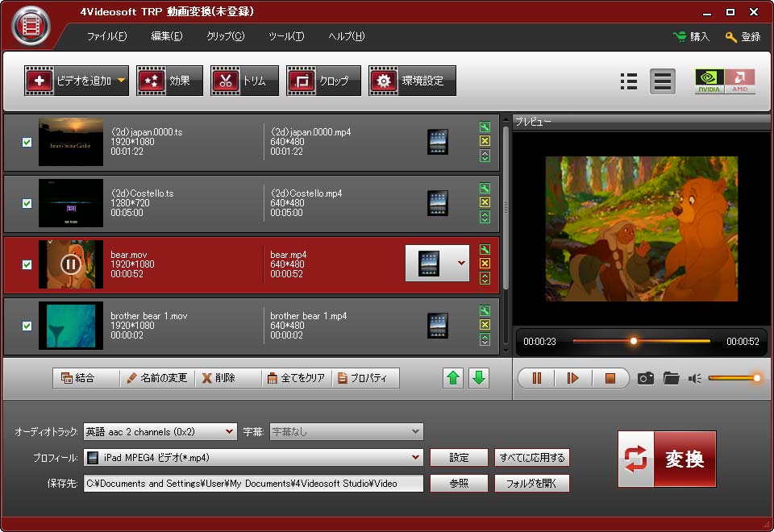Toggle the brother bear 1.mov checkbox
This screenshot has height=532, width=774.
click(27, 326)
